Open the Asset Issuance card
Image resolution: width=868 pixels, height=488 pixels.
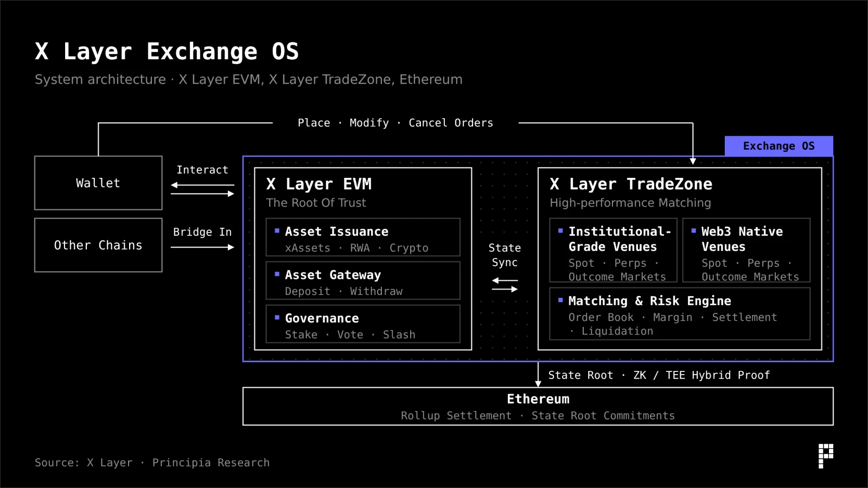363,237
